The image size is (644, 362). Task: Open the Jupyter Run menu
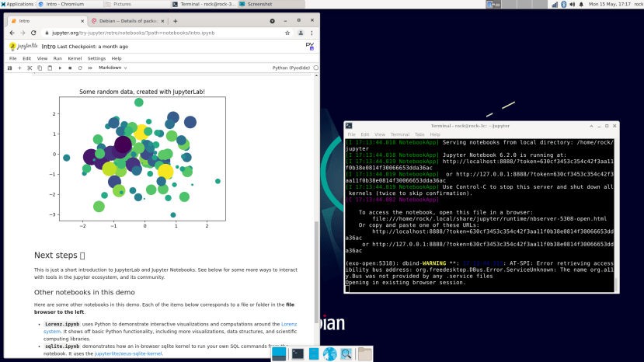pos(57,58)
